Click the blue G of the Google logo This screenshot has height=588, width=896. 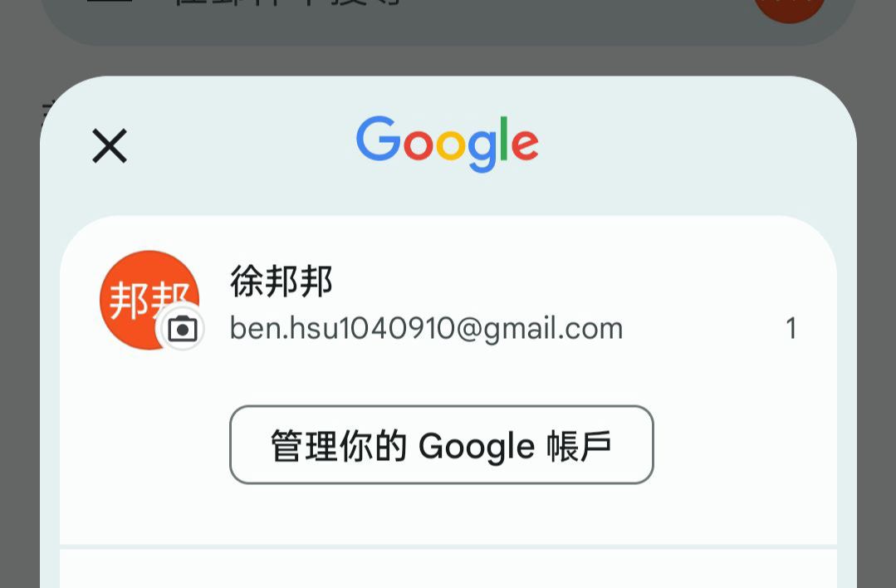(x=378, y=138)
